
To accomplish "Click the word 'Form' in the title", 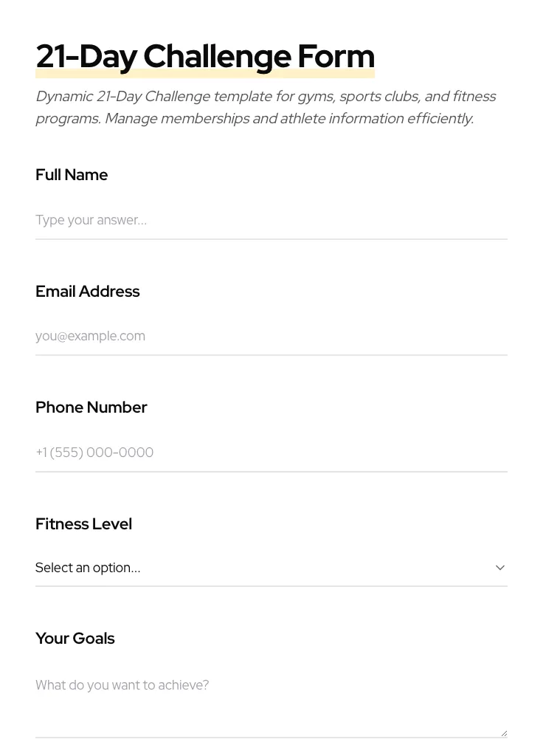I will [x=336, y=57].
